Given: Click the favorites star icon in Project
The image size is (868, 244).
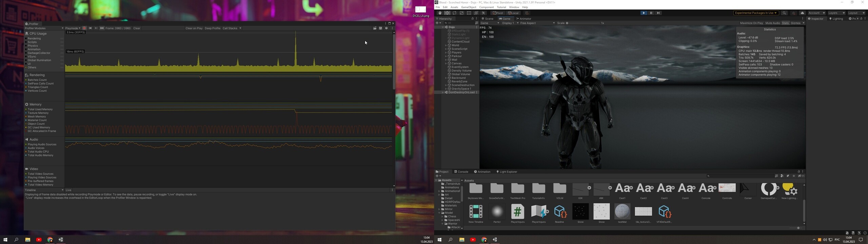Looking at the screenshot, I should [x=794, y=176].
